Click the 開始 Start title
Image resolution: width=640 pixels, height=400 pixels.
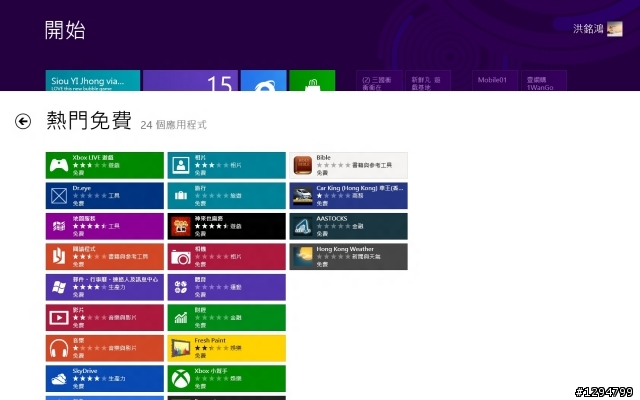pos(65,30)
